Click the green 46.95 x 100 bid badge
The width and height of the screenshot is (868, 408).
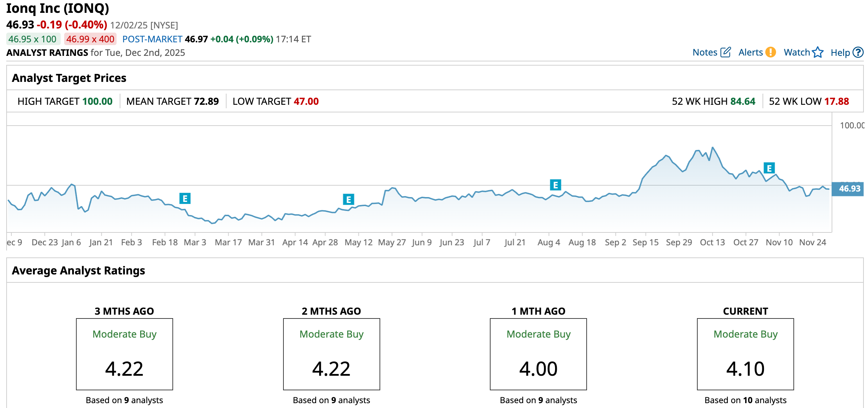pos(33,39)
